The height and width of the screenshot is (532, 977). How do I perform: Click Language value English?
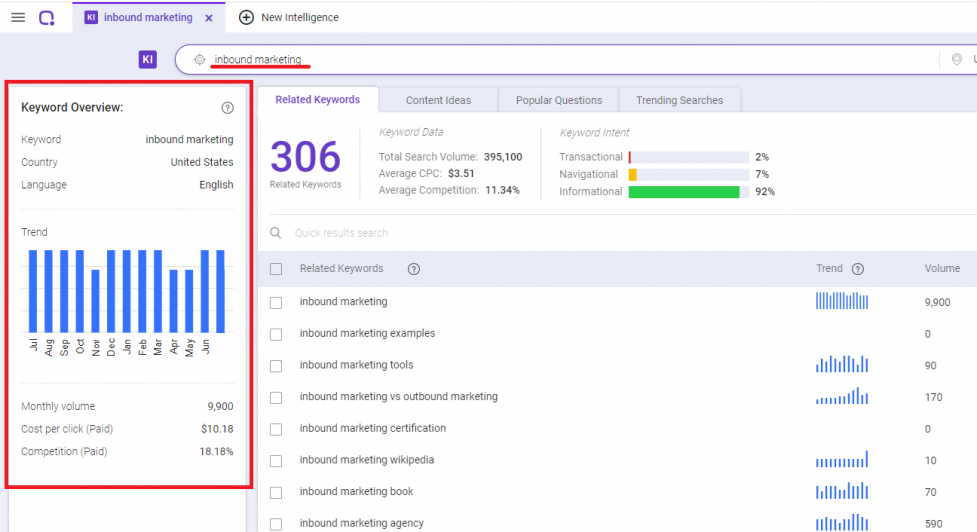[x=216, y=184]
